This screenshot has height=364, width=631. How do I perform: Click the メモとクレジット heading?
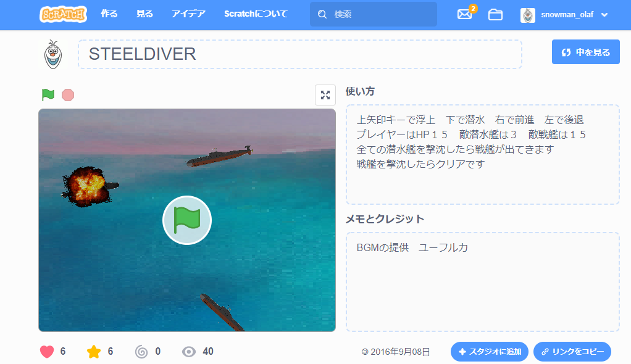point(385,219)
